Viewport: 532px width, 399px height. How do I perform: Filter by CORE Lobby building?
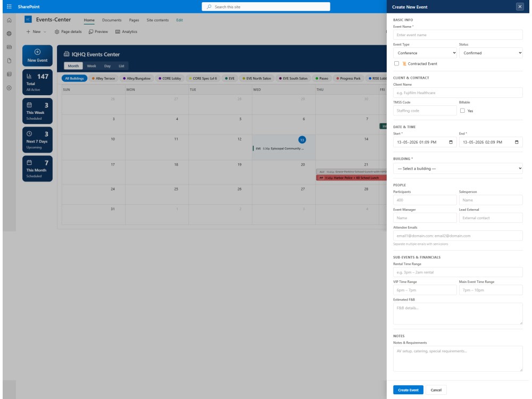tap(170, 78)
